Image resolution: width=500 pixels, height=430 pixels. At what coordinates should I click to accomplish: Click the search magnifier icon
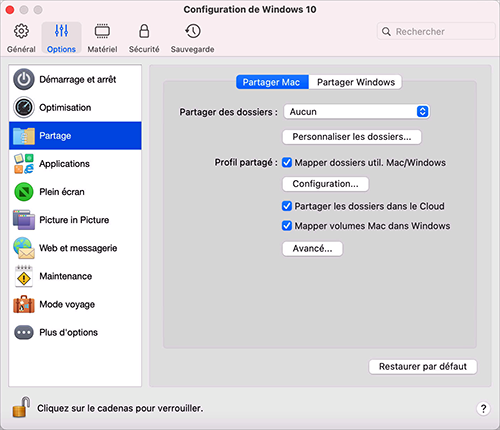tap(386, 32)
